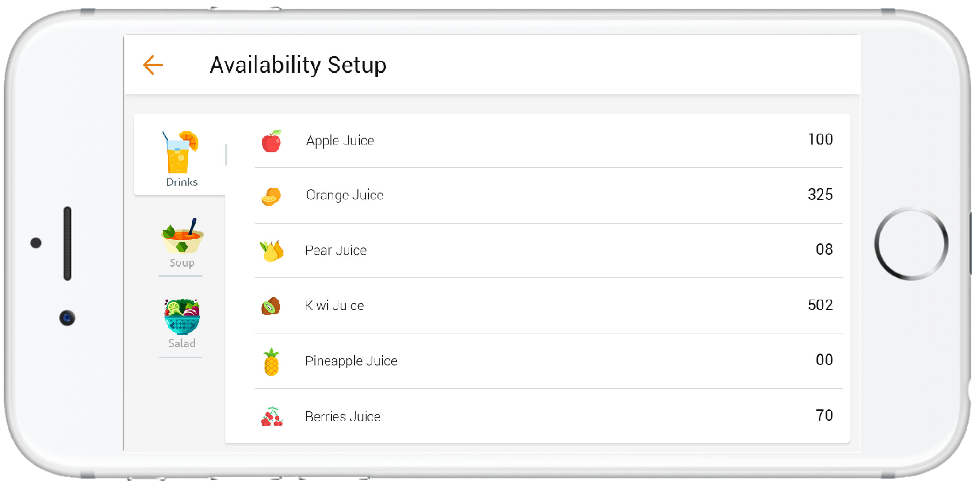Screen dimensions: 980x494
Task: Go back using the orange arrow
Action: tap(153, 65)
